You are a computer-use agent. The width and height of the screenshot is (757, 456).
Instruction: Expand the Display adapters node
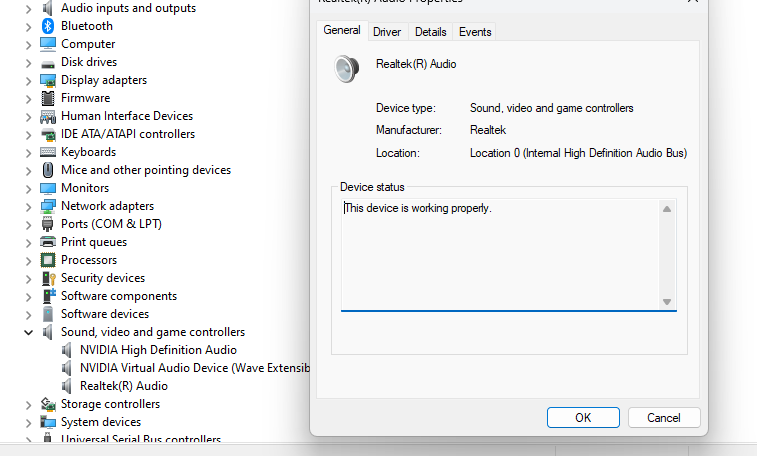click(28, 81)
